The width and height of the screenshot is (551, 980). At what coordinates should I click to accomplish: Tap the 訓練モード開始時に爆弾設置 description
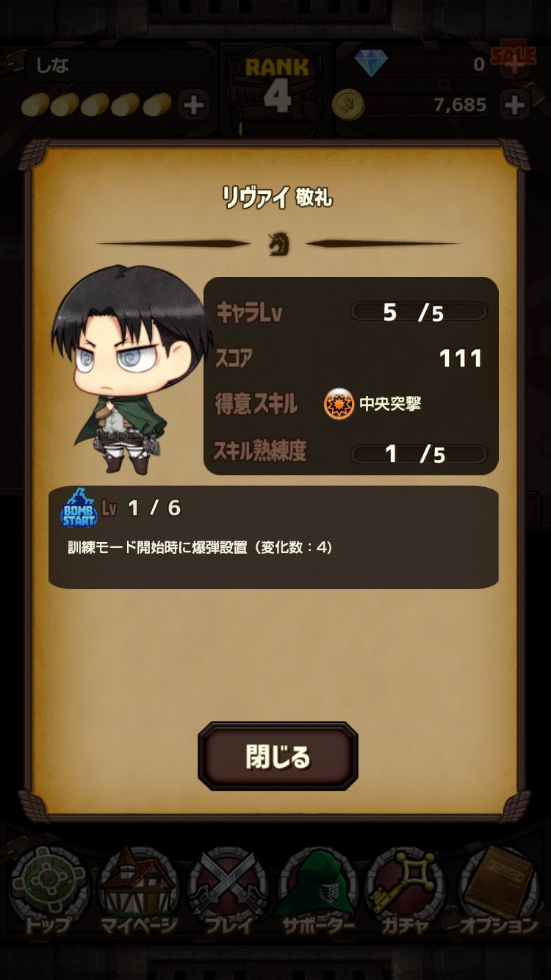point(201,547)
